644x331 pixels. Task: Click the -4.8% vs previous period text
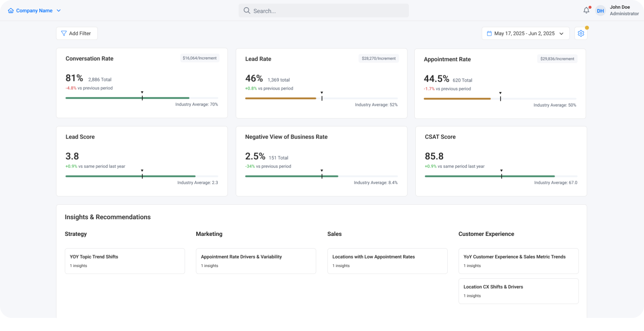(89, 88)
